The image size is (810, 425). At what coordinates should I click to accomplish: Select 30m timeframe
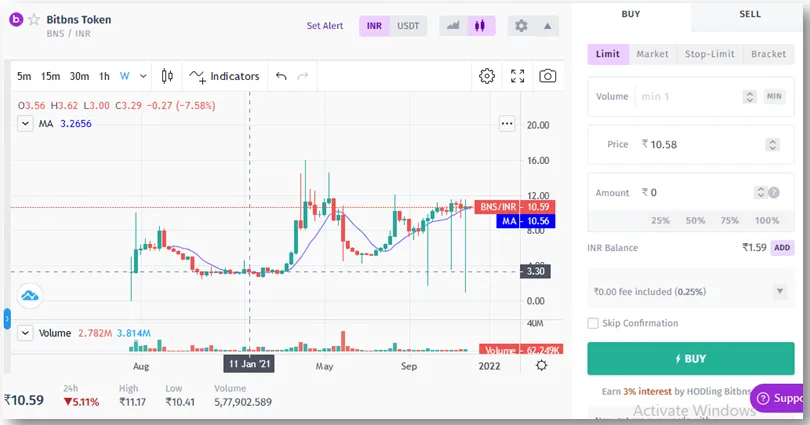[x=79, y=76]
